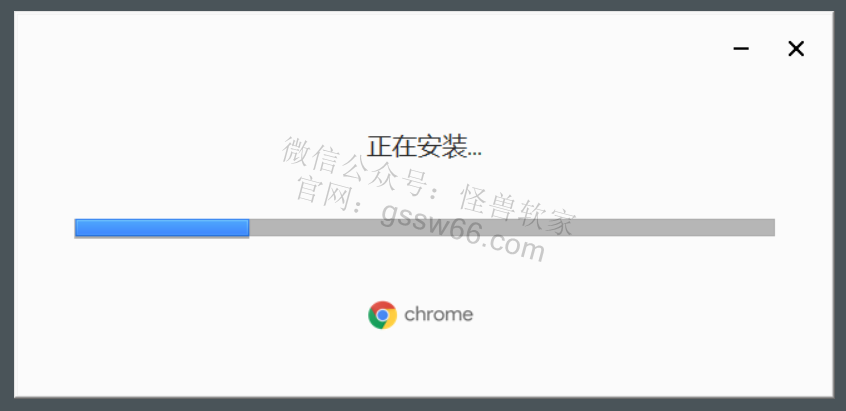Click the yellow segment of Chrome logo
This screenshot has height=411, width=846.
391,320
